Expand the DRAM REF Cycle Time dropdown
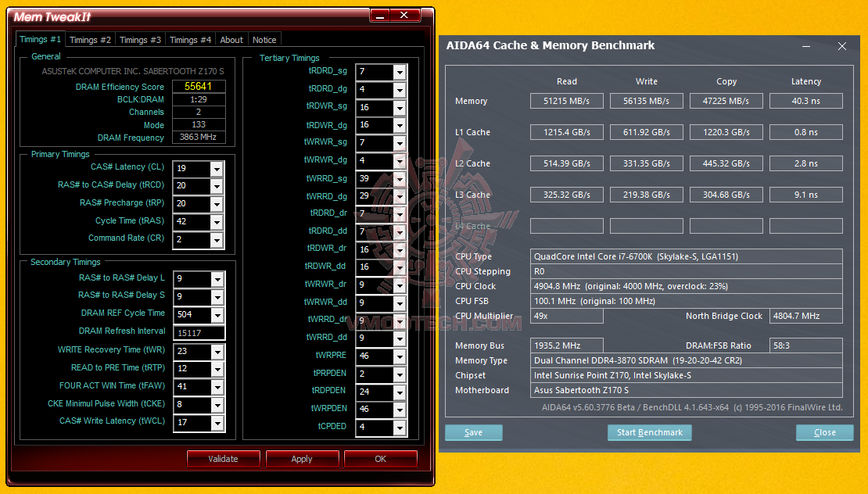 click(x=217, y=315)
